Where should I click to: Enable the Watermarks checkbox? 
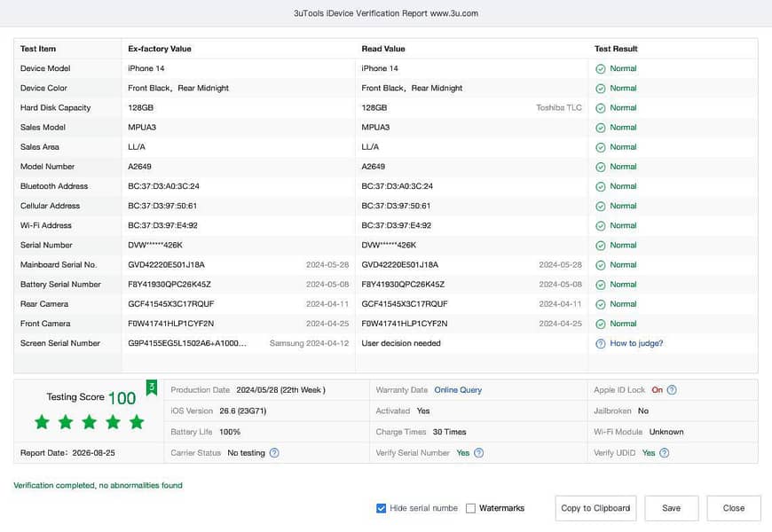pyautogui.click(x=470, y=508)
